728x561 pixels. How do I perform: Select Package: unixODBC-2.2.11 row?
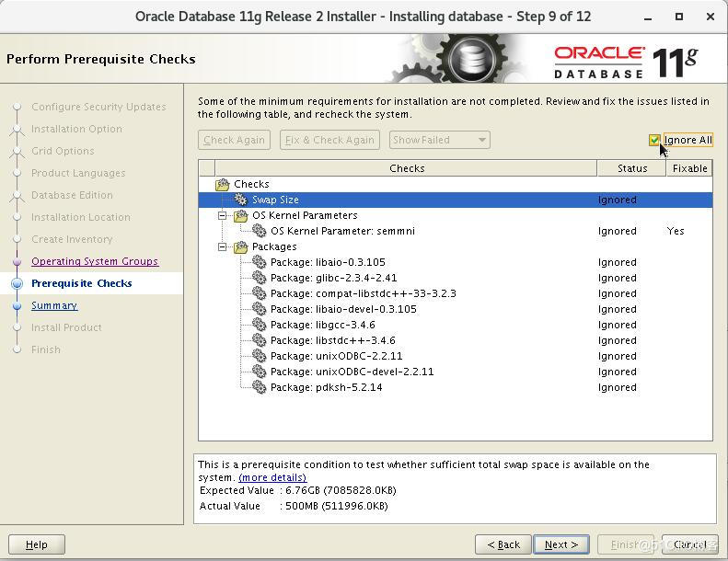(455, 356)
